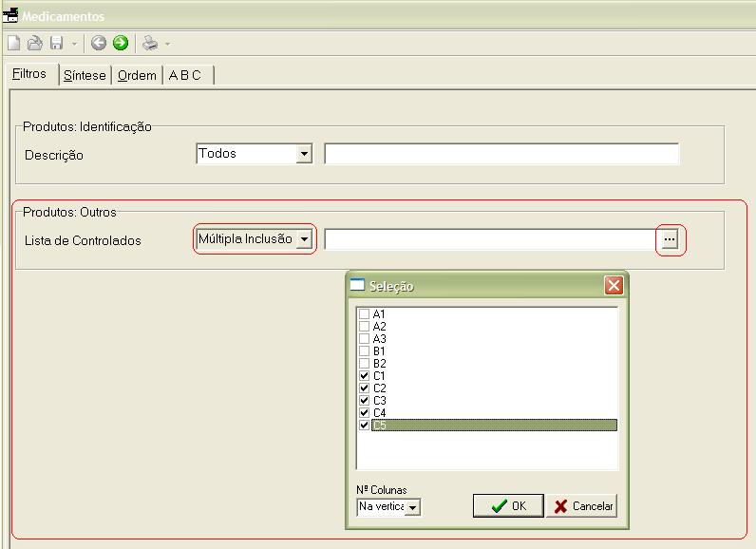The width and height of the screenshot is (756, 549).
Task: Click the New document toolbar icon
Action: coord(13,44)
